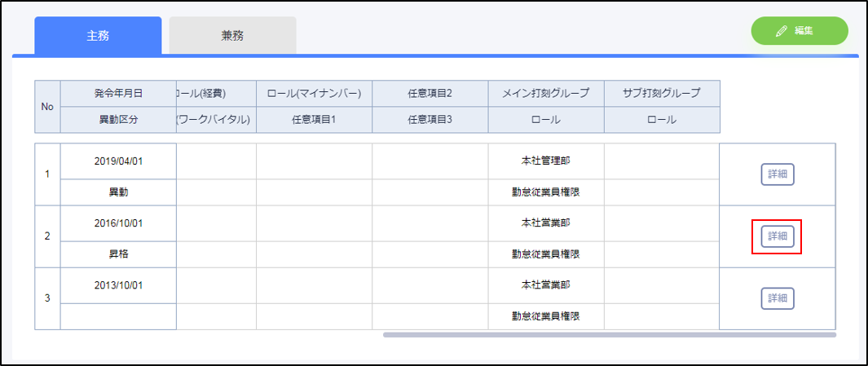Viewport: 868px width, 366px height.
Task: Open the 兼務 tab
Action: click(x=232, y=35)
